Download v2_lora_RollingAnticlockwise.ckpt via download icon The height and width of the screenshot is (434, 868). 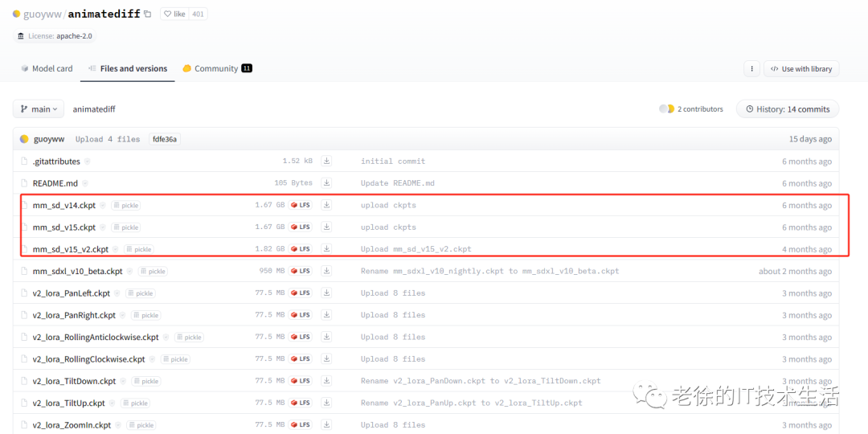pos(327,337)
